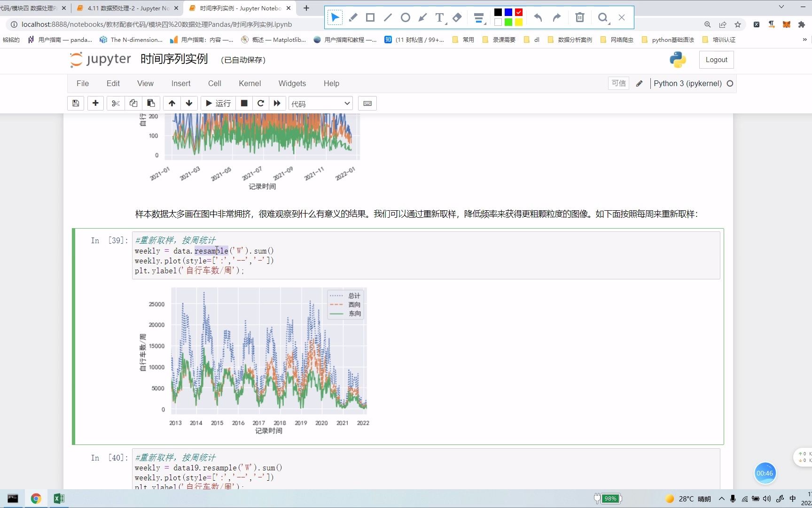
Task: Insert cell below with plus icon
Action: click(x=95, y=103)
